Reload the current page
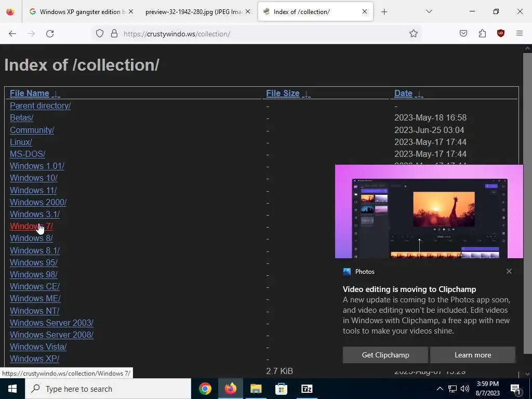The height and width of the screenshot is (399, 532). [x=50, y=34]
